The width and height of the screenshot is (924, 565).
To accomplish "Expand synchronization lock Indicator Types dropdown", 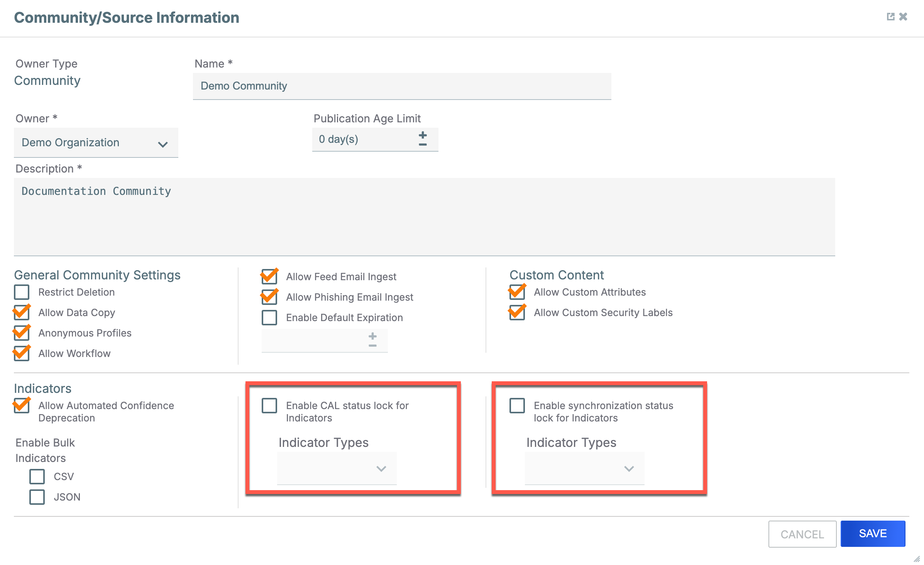I will [584, 469].
